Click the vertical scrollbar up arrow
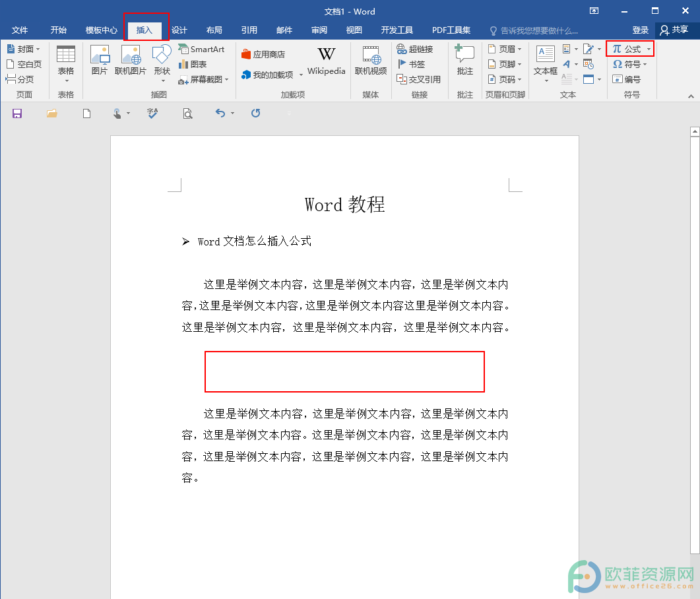This screenshot has width=700, height=599. pos(695,131)
